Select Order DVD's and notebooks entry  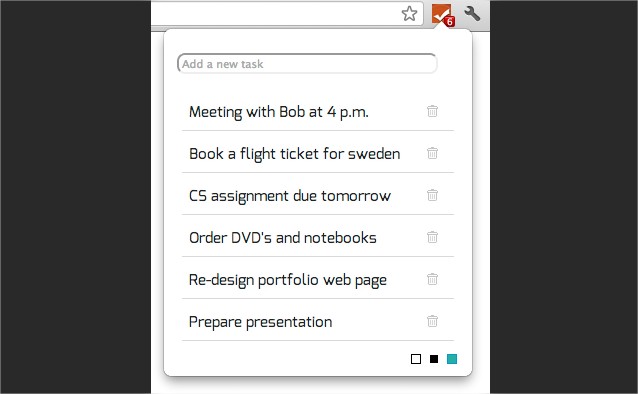point(283,238)
